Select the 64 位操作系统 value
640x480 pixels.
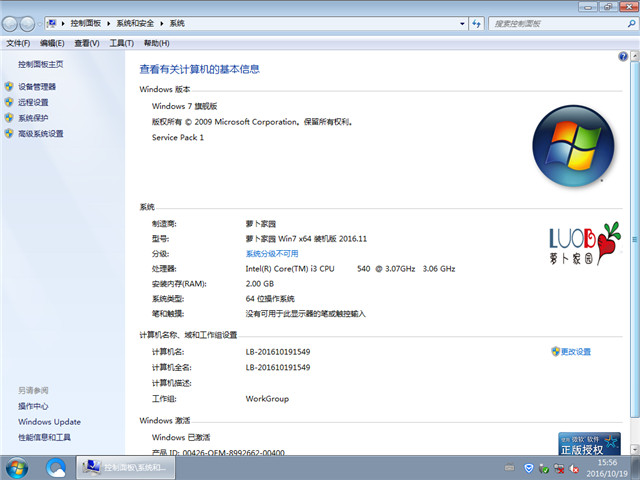270,298
